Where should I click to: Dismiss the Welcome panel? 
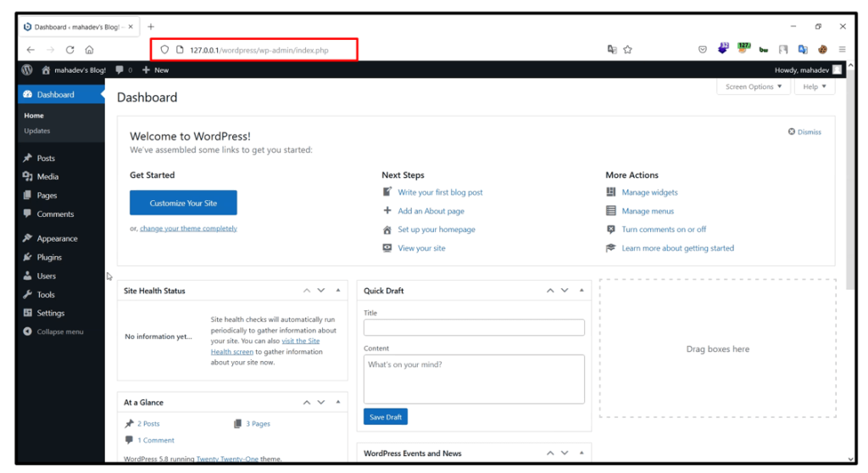coord(804,132)
